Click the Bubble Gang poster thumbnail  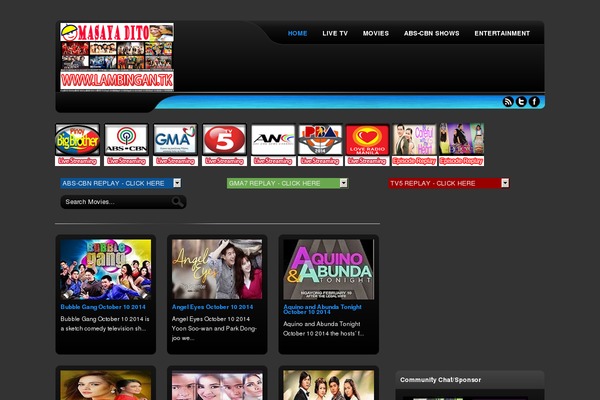point(106,269)
